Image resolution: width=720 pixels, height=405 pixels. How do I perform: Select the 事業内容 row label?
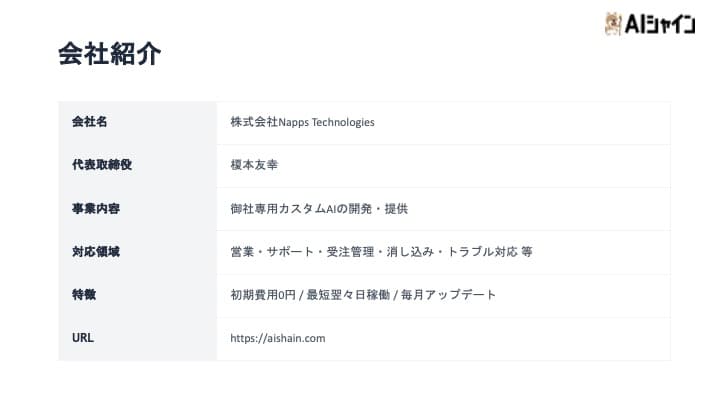(95, 209)
